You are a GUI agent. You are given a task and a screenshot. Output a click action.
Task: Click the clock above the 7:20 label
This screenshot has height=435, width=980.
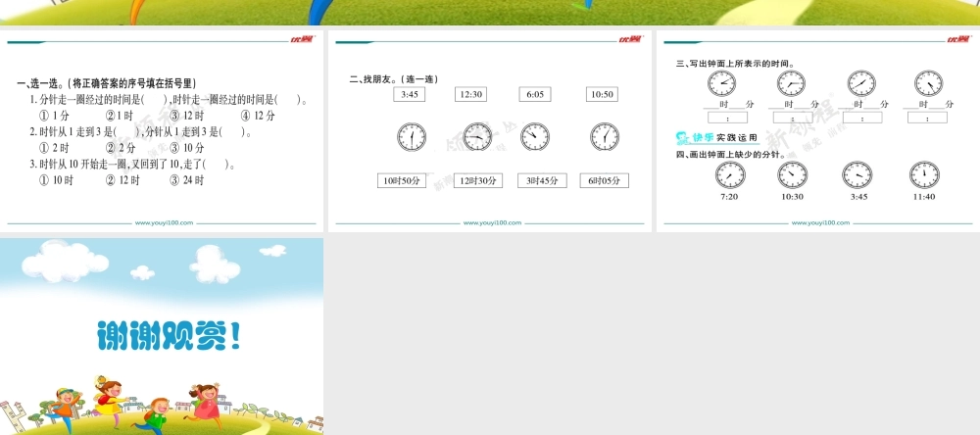click(730, 174)
